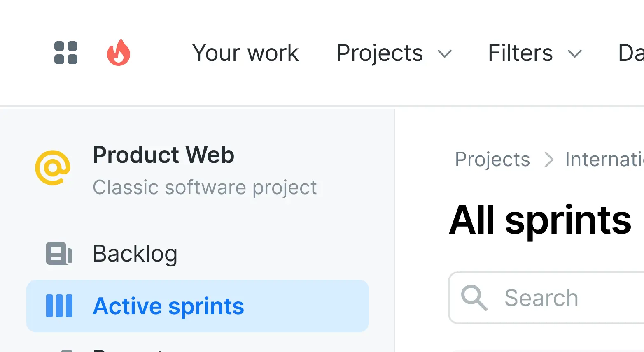Open the Product Web project title

pos(163,155)
